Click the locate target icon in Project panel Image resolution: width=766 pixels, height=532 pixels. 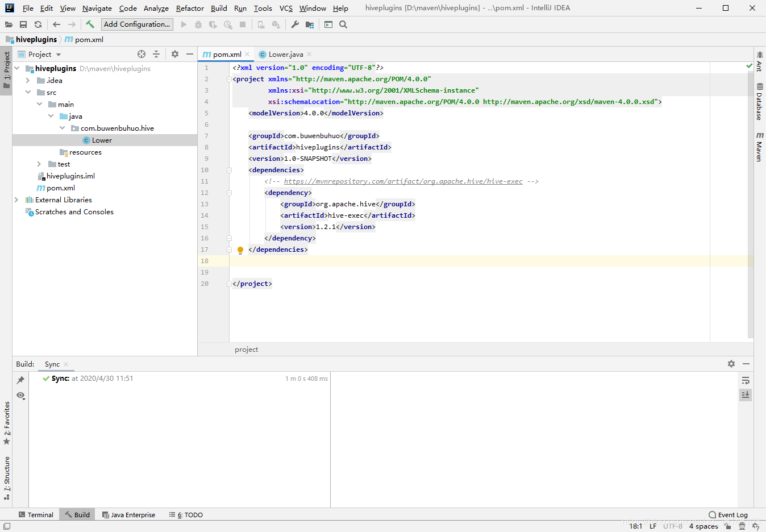[141, 54]
